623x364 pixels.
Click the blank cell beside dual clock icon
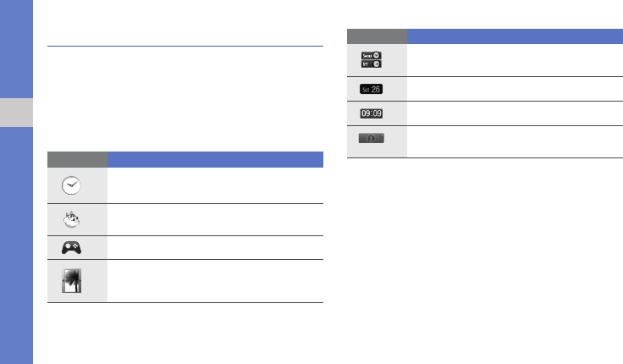[515, 59]
